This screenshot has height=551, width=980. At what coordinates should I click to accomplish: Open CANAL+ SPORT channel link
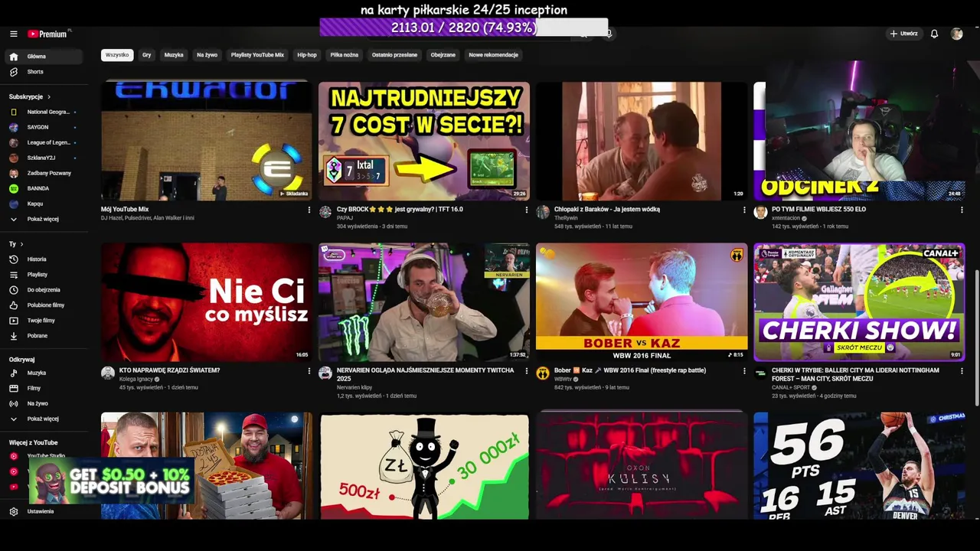(x=790, y=388)
